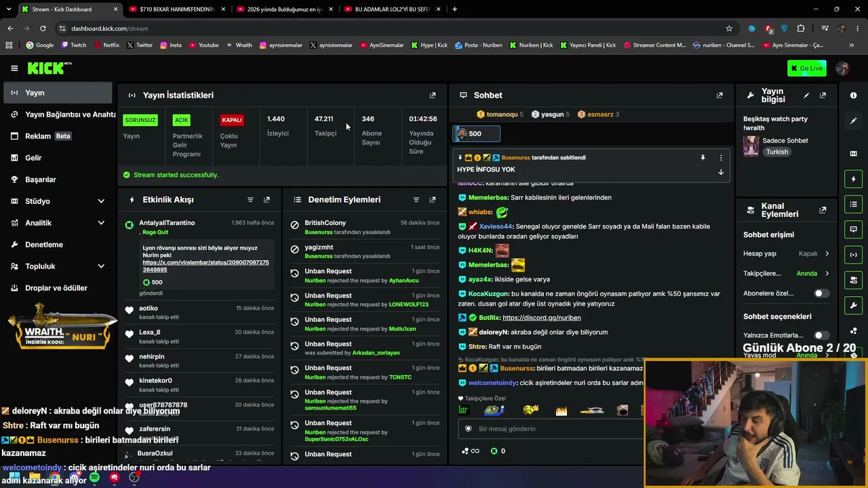Click the lightning bolt icon in the right rail
This screenshot has width=868, height=488.
(x=853, y=179)
